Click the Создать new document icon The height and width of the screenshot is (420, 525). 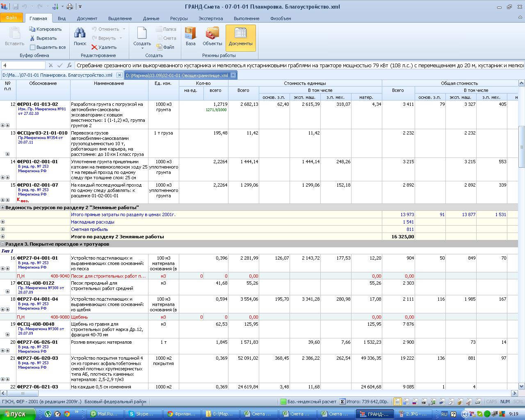click(x=142, y=34)
